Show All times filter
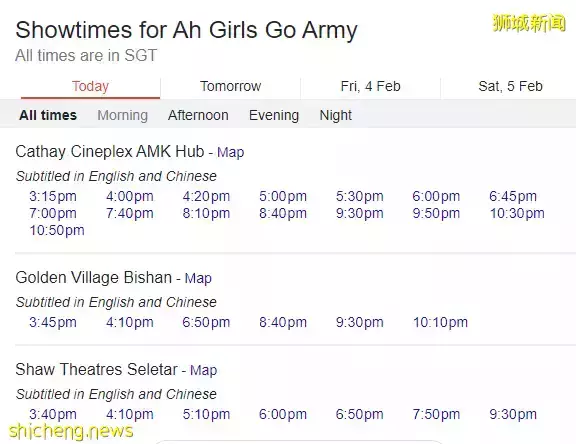Image resolution: width=576 pixels, height=444 pixels. click(48, 115)
